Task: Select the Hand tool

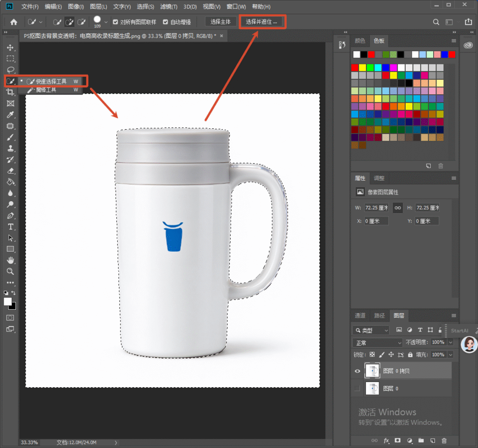Action: 10,260
